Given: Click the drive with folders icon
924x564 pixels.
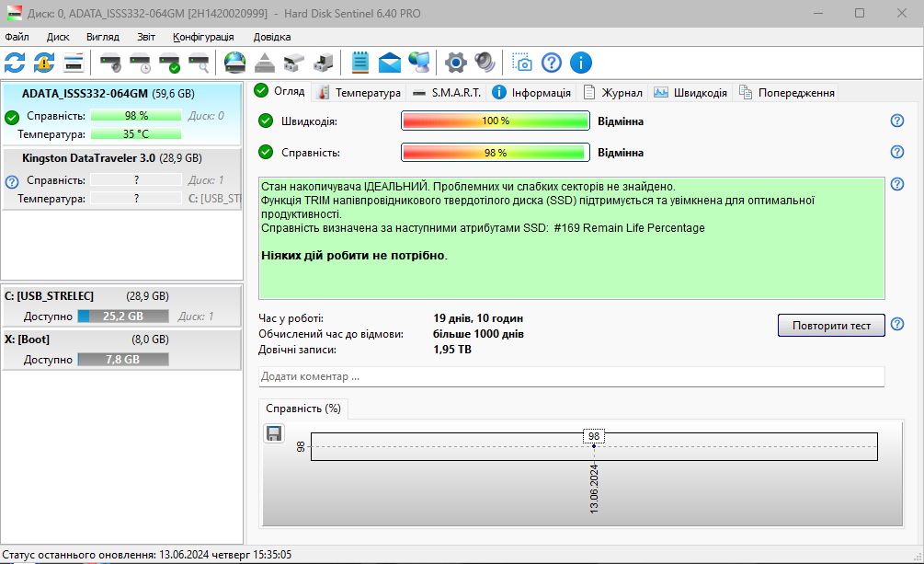Looking at the screenshot, I should [294, 63].
